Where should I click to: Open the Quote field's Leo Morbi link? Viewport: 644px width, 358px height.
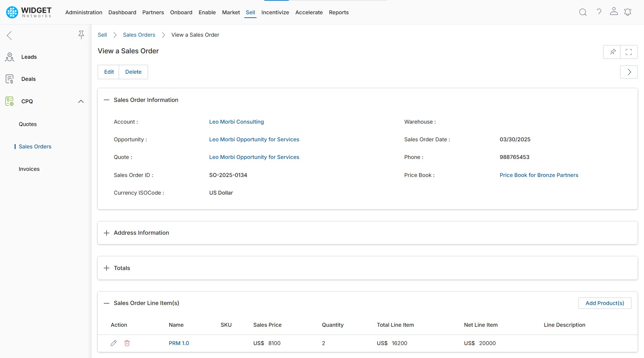coord(254,157)
